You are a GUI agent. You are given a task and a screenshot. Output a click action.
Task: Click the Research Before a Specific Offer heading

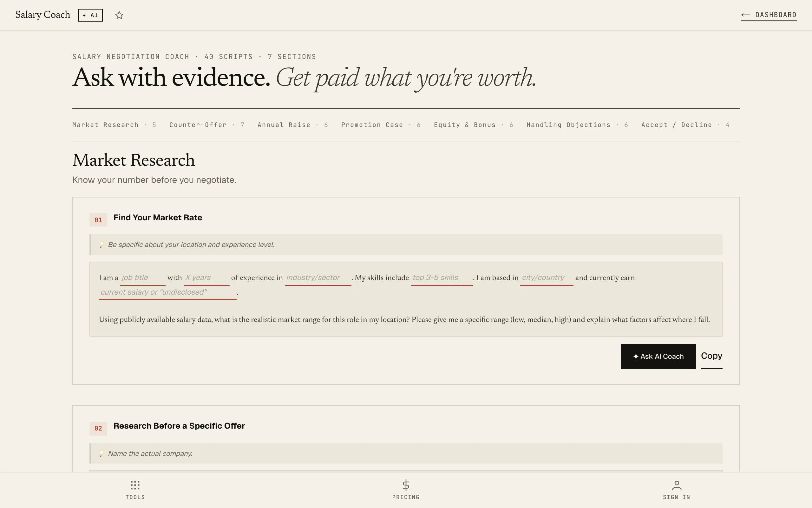click(x=179, y=426)
